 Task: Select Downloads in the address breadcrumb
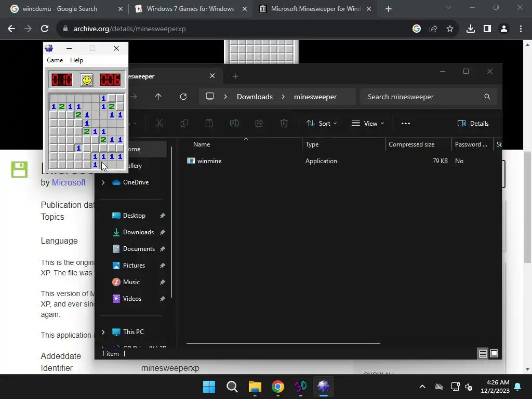point(255,97)
